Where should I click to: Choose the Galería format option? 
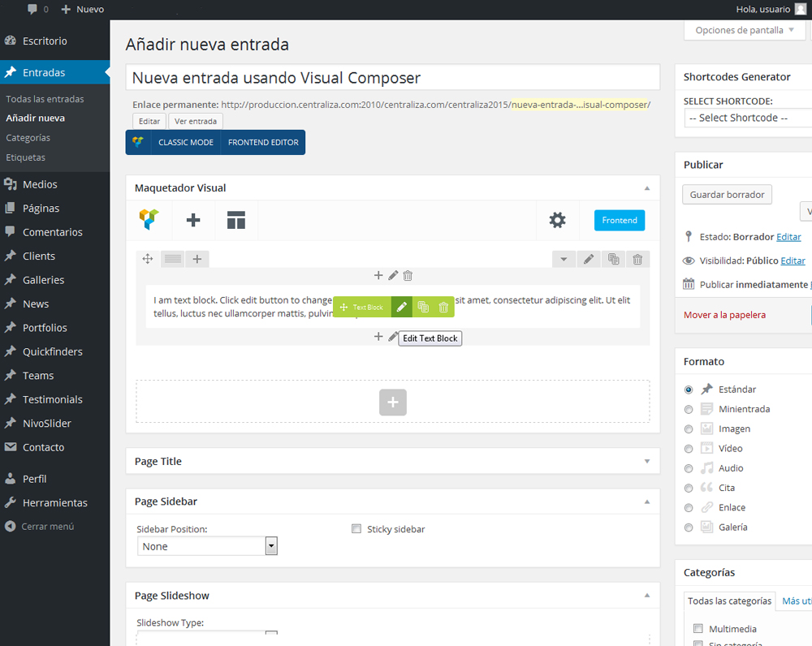tap(689, 528)
